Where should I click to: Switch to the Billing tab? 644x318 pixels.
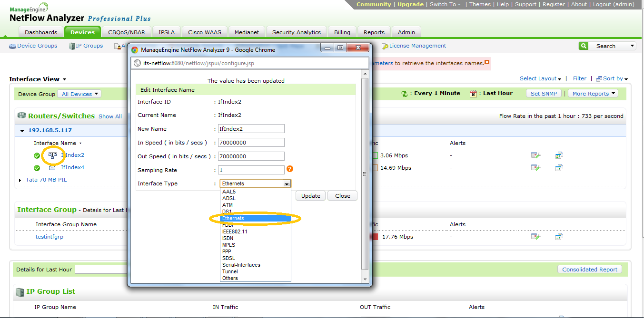coord(342,32)
